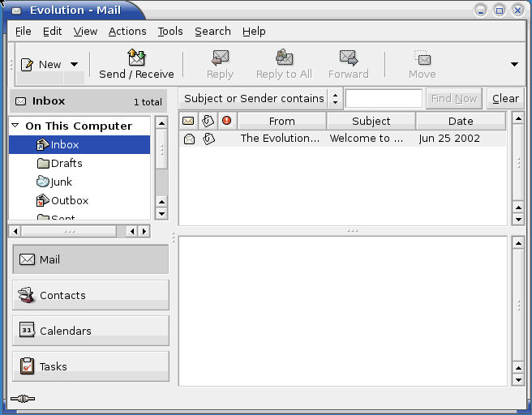532x415 pixels.
Task: Click the search text input field
Action: (x=384, y=99)
